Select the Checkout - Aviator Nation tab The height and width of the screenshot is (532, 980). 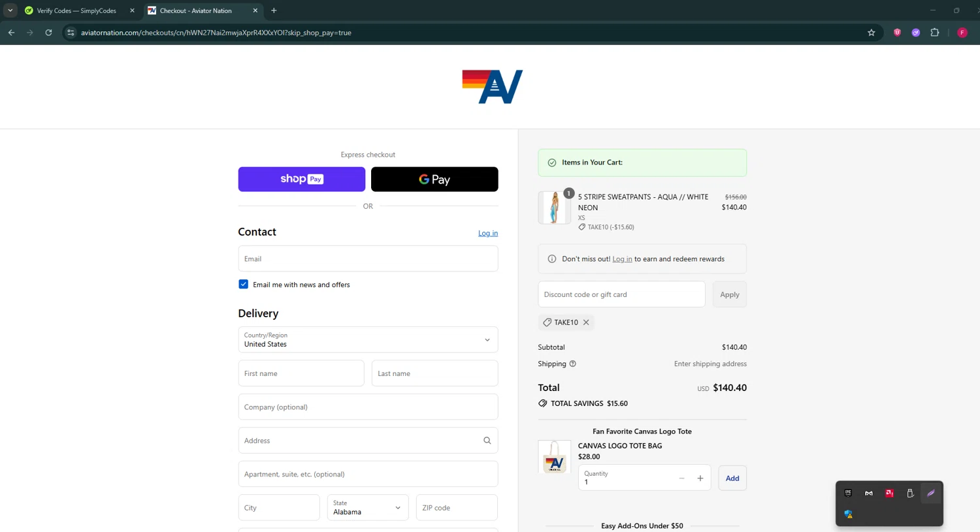[195, 10]
